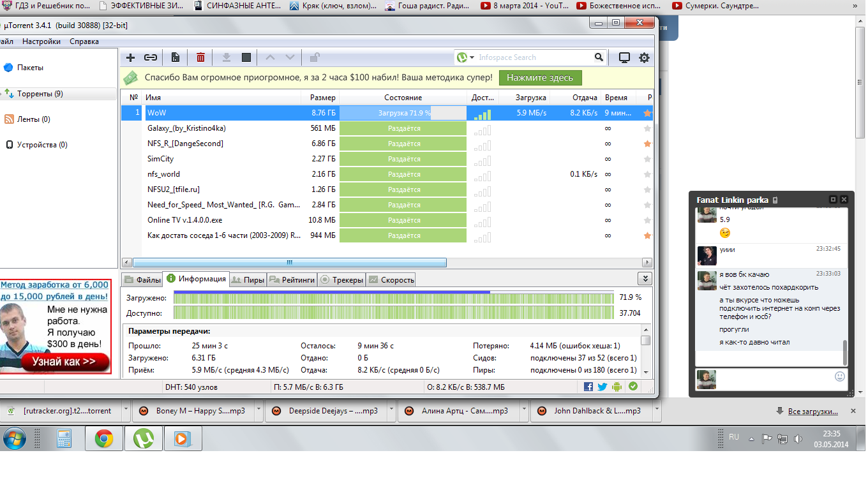Select Устройства (0) in the sidebar
This screenshot has width=868, height=490.
41,145
